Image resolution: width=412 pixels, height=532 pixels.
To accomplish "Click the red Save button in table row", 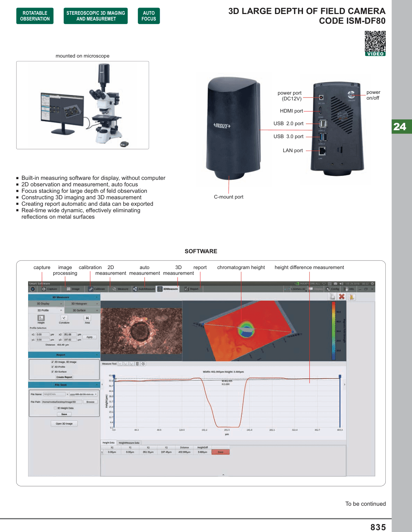I will (x=221, y=452).
